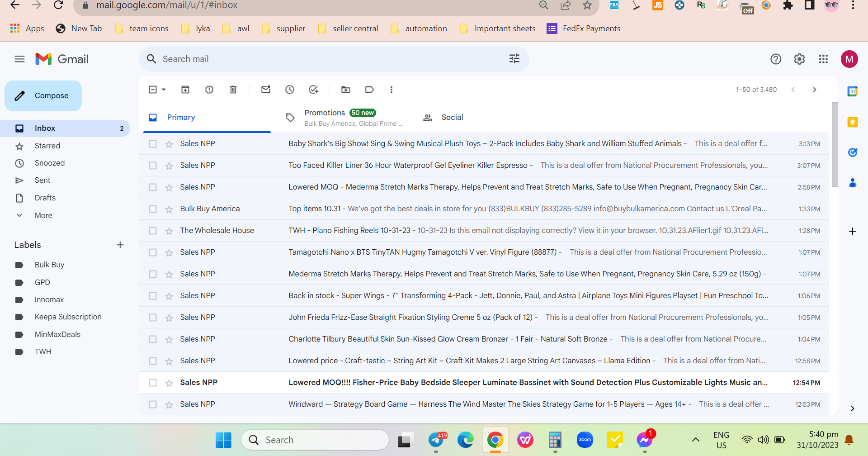Open the Move to folder icon
Viewport: 868px width, 456px height.
pos(346,90)
